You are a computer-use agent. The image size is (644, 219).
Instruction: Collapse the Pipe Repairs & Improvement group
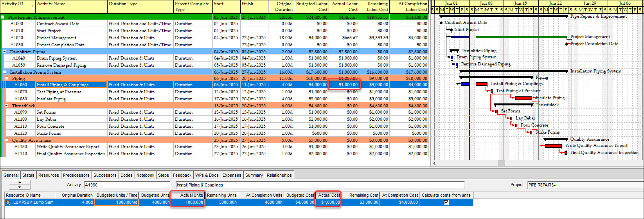click(3, 17)
